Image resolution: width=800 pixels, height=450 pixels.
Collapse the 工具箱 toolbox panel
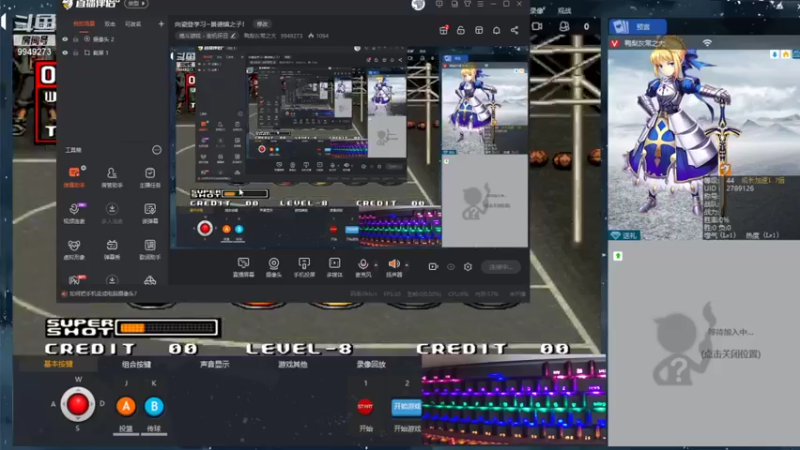(157, 149)
